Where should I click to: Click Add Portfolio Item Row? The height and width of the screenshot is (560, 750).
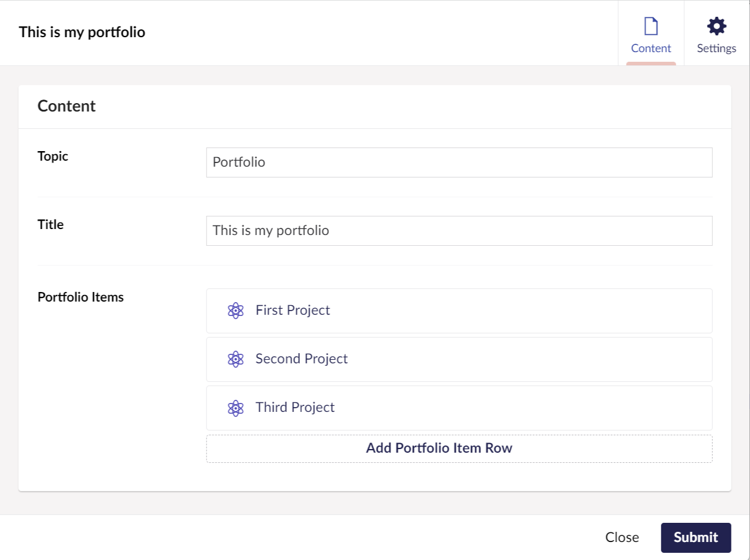[x=459, y=448]
